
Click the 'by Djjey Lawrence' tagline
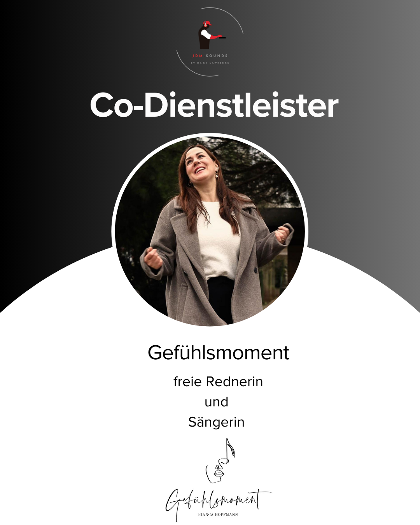tap(210, 63)
